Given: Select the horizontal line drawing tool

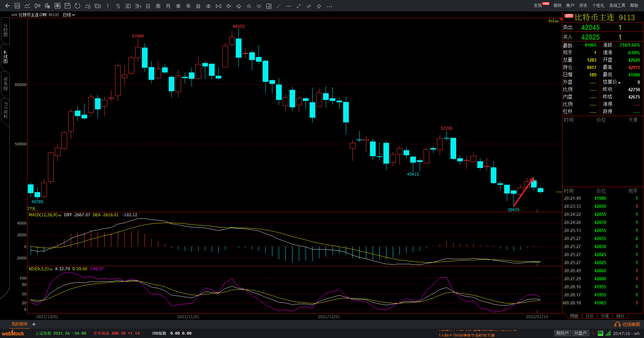Looking at the screenshot, I should 289,6.
